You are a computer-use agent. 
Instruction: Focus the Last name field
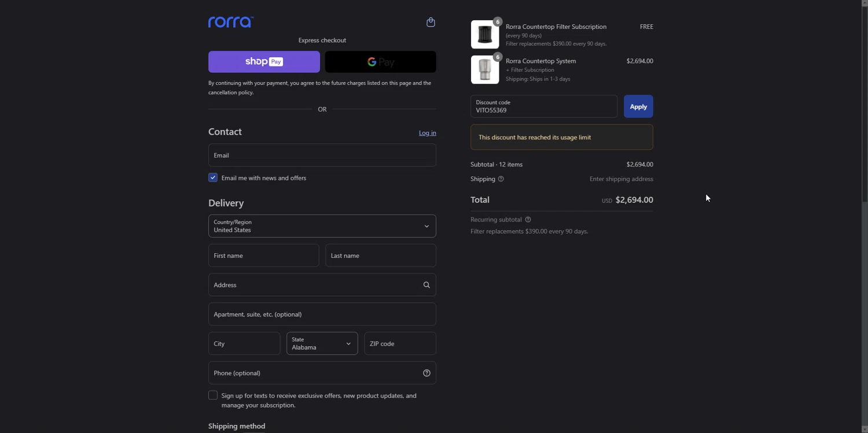pos(381,256)
